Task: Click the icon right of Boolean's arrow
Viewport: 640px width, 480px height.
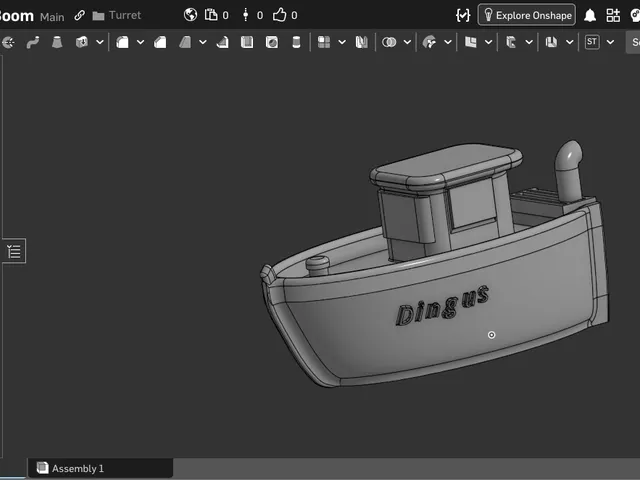Action: (429, 42)
